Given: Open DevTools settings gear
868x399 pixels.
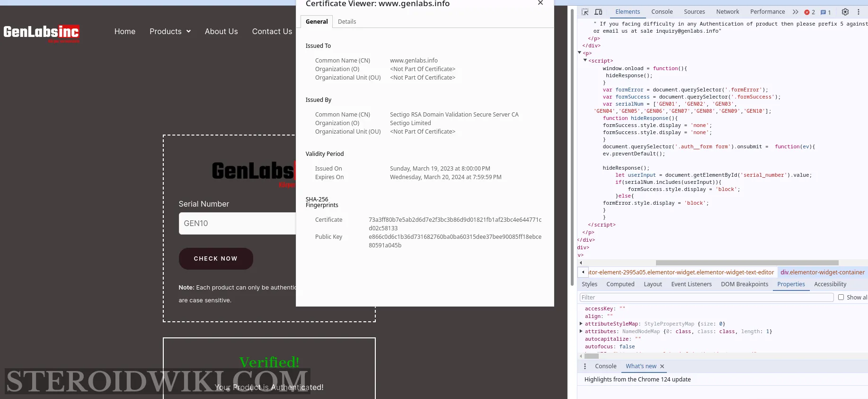Looking at the screenshot, I should [845, 12].
